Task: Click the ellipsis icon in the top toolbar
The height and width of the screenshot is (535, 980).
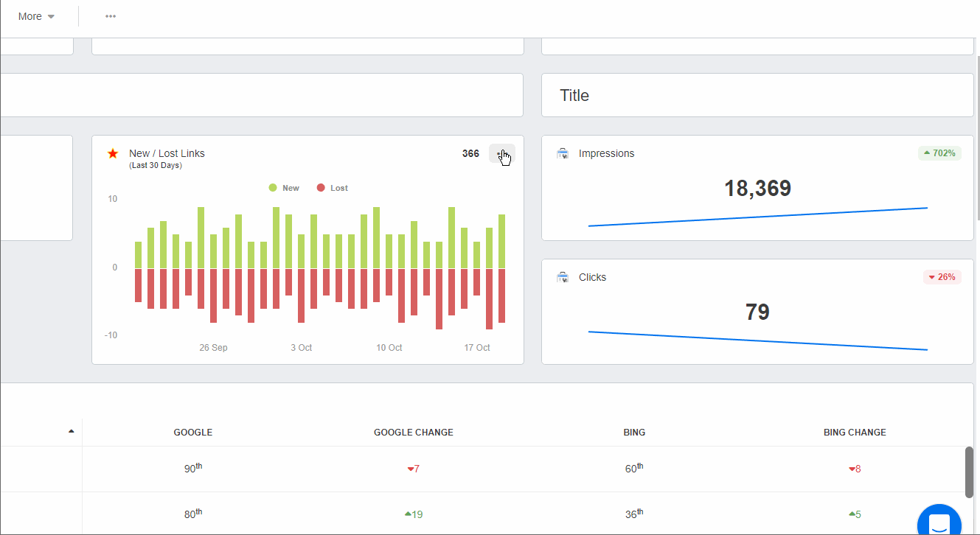Action: pos(111,16)
